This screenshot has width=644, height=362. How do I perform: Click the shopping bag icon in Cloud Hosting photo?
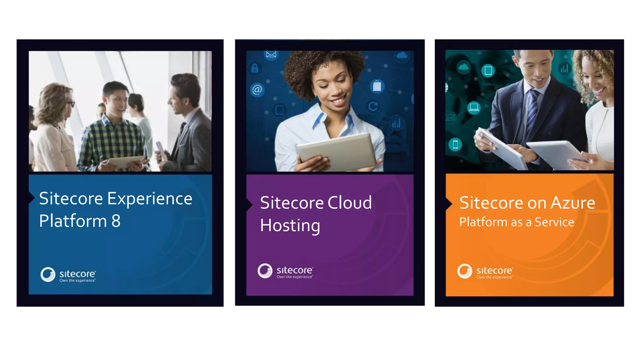coord(377,86)
